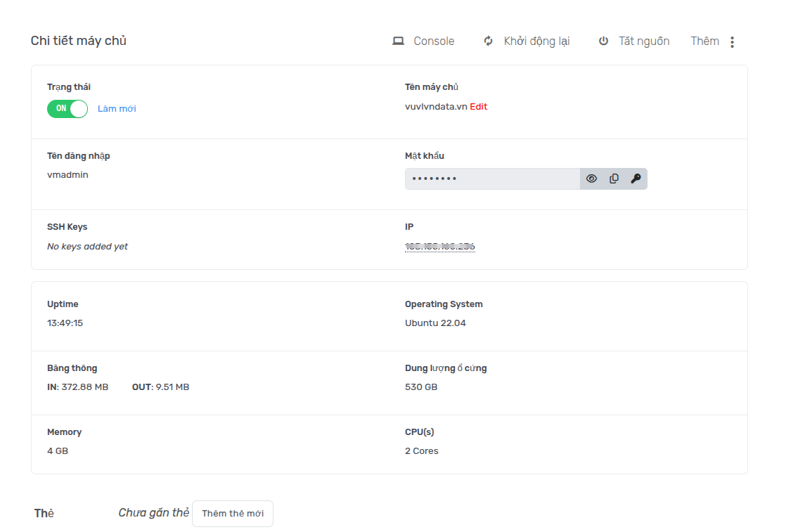The width and height of the screenshot is (805, 532).
Task: Click the blurred IP address value
Action: point(440,247)
